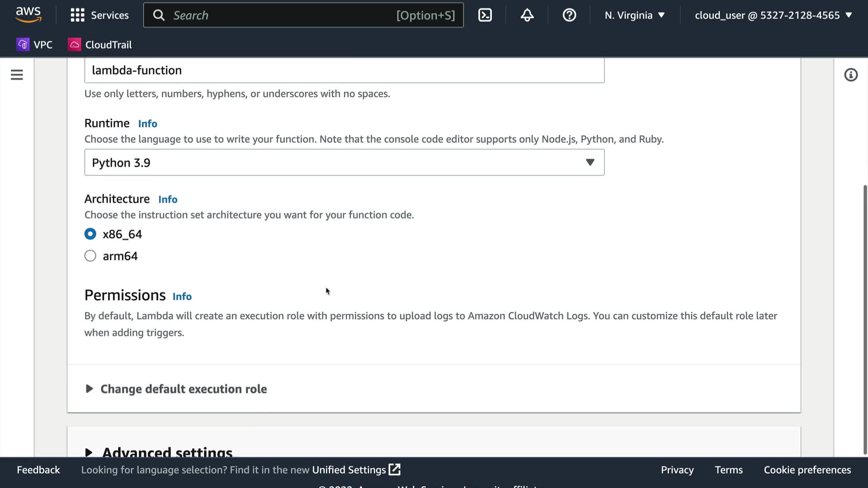868x488 pixels.
Task: Open the N. Virginia region menu
Action: [x=634, y=15]
